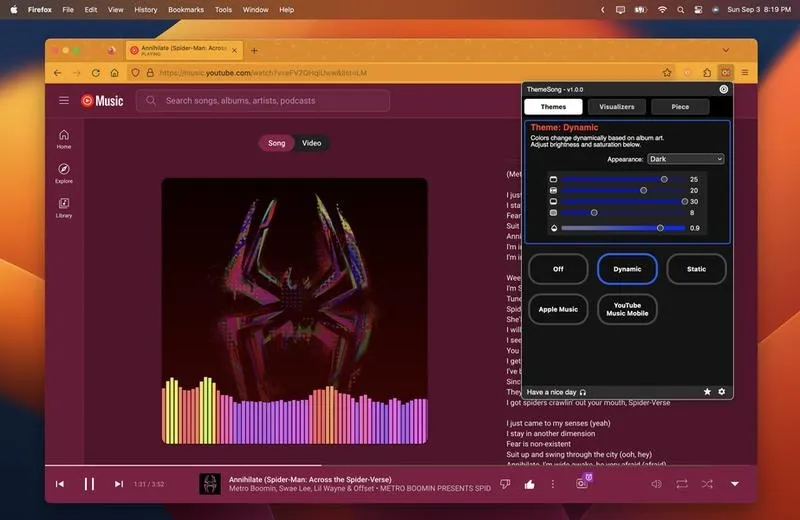Open a new Firefox tab
Image resolution: width=800 pixels, height=520 pixels.
coord(254,51)
